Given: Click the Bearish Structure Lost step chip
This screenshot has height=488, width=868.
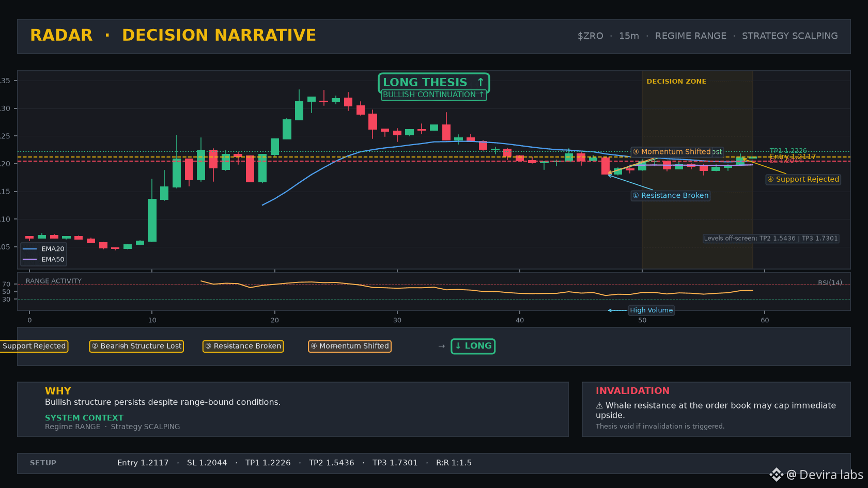Looking at the screenshot, I should tap(137, 346).
